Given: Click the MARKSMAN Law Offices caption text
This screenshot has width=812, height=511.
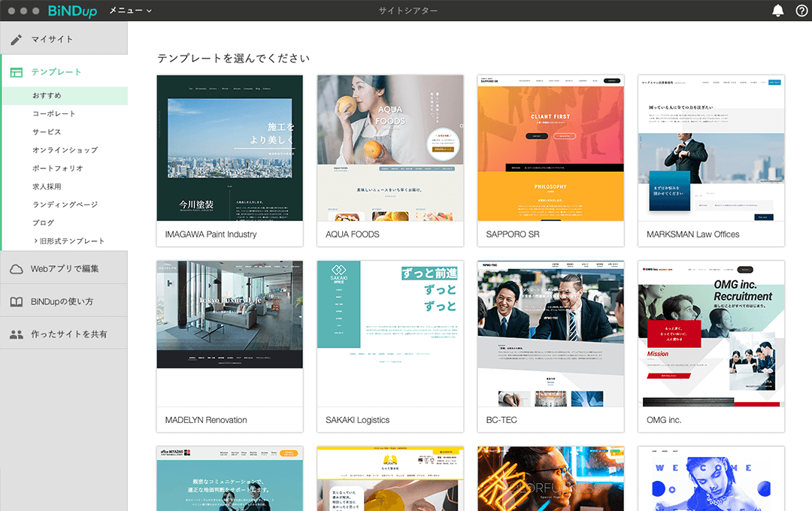Looking at the screenshot, I should [693, 234].
